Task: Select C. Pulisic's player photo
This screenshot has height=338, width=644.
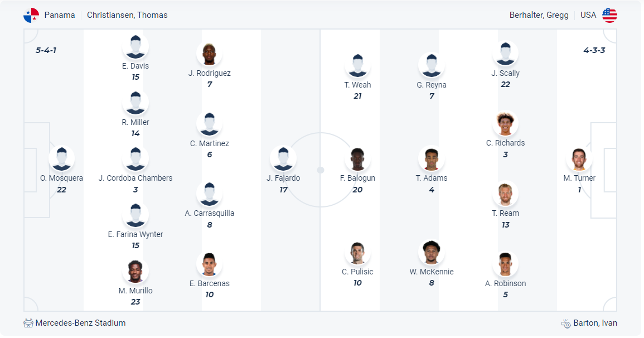Action: 357,254
